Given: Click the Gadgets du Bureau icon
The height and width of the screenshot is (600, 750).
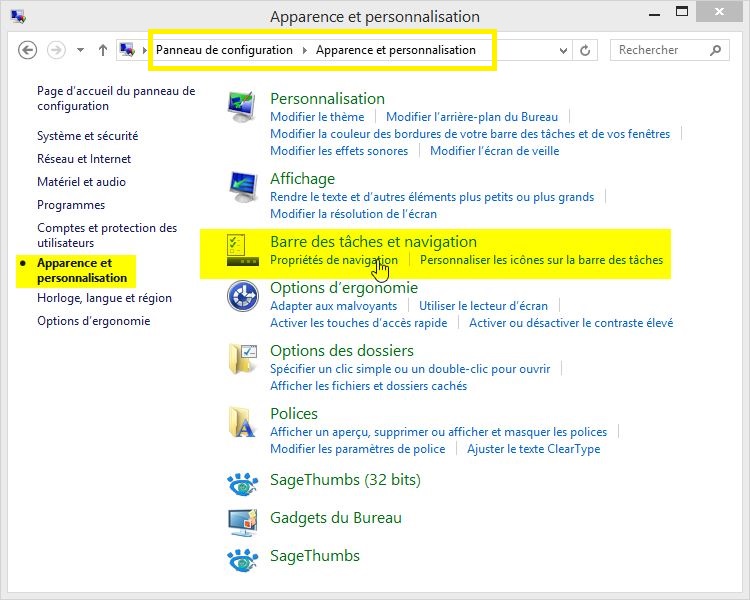Looking at the screenshot, I should [x=243, y=519].
